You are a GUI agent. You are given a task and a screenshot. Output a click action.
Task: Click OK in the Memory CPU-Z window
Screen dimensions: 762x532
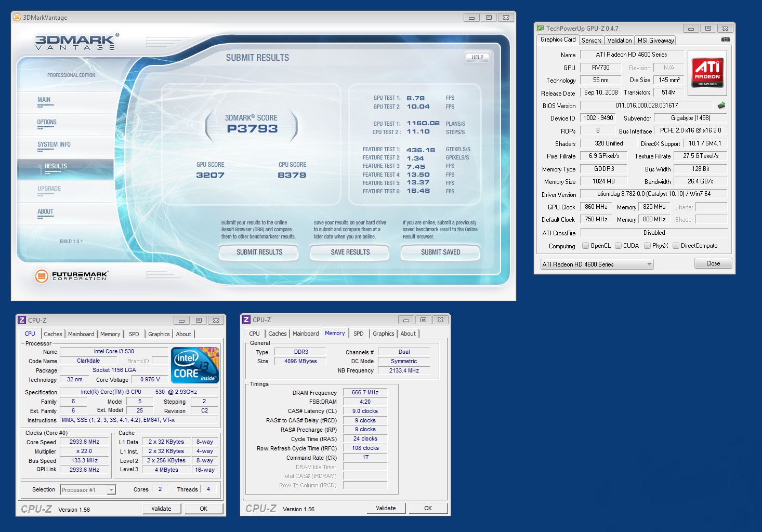coord(428,508)
